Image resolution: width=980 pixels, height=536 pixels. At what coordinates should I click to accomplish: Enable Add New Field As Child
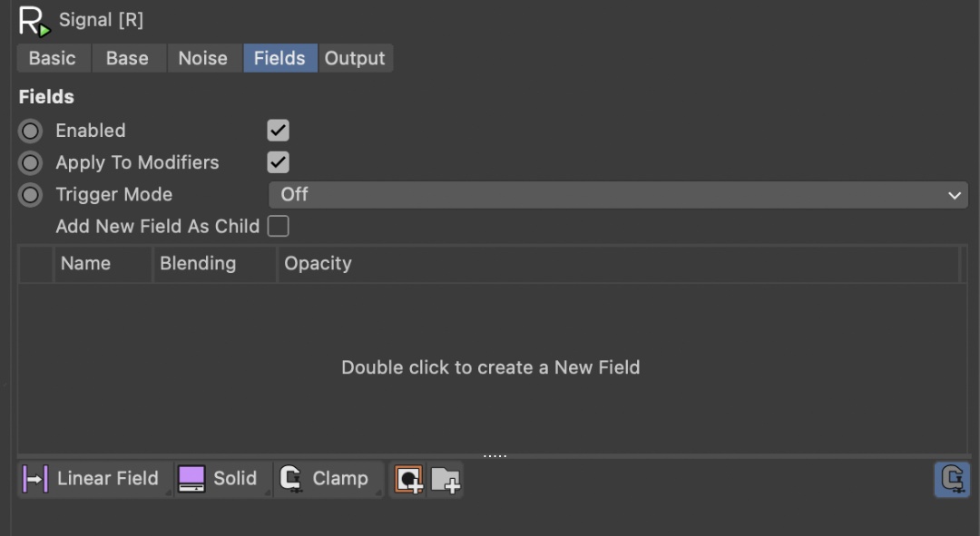(279, 226)
